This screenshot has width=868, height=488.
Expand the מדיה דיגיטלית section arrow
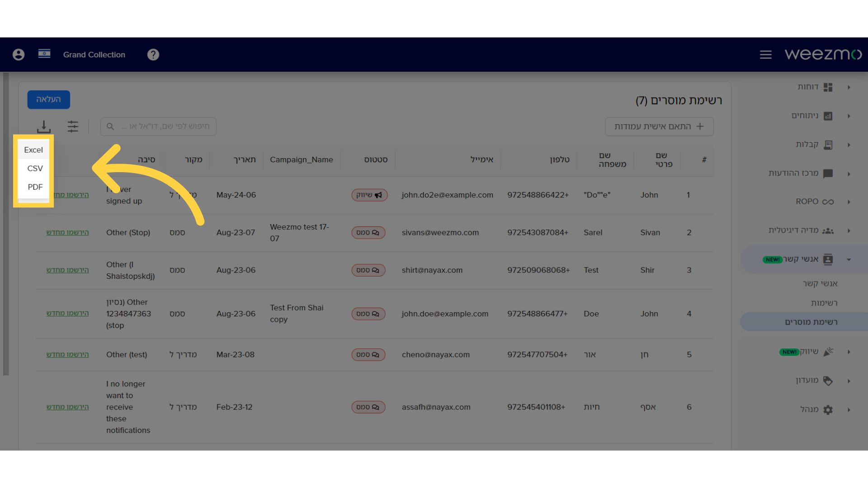pyautogui.click(x=849, y=231)
